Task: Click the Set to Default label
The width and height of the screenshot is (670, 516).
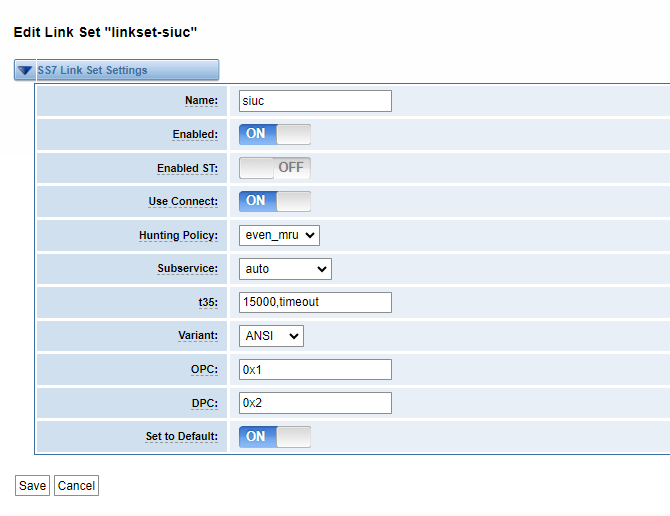Action: [x=182, y=437]
